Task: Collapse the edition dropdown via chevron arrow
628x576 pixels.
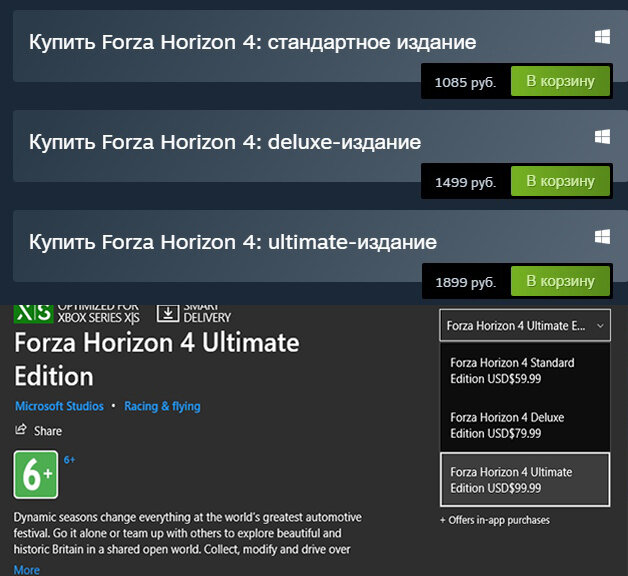Action: pos(600,326)
